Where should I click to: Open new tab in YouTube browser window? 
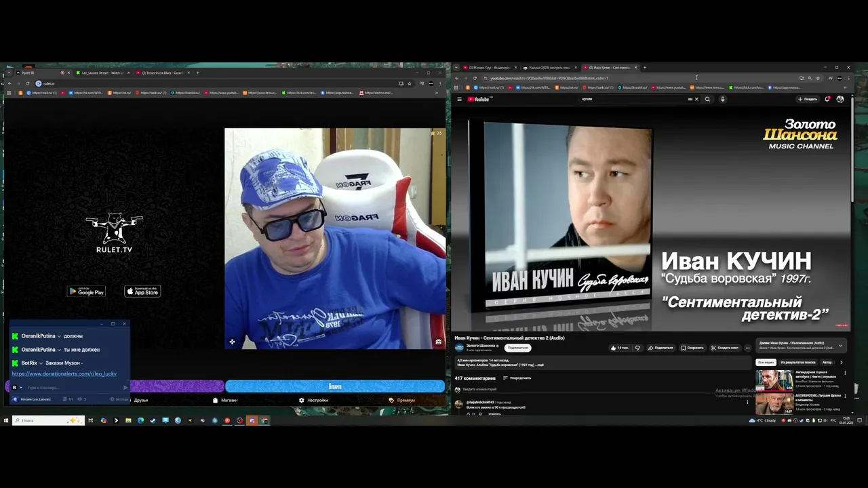tap(645, 68)
